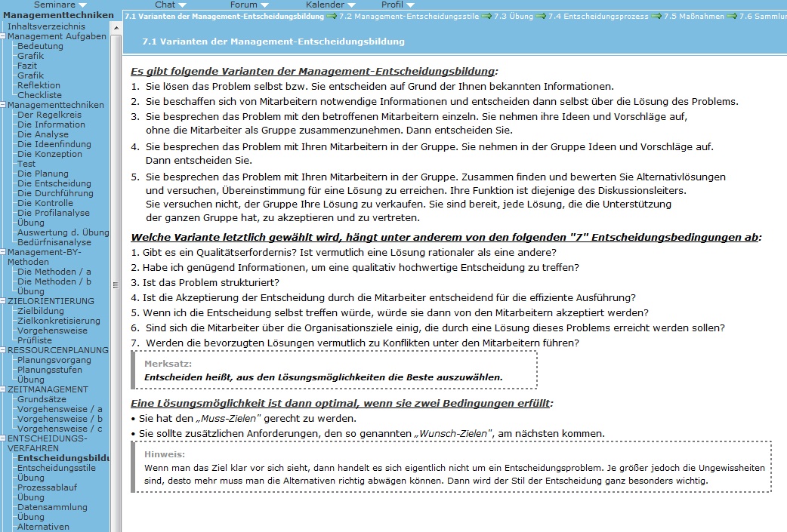Open the Test page in sidebar
Image resolution: width=787 pixels, height=532 pixels.
point(26,164)
